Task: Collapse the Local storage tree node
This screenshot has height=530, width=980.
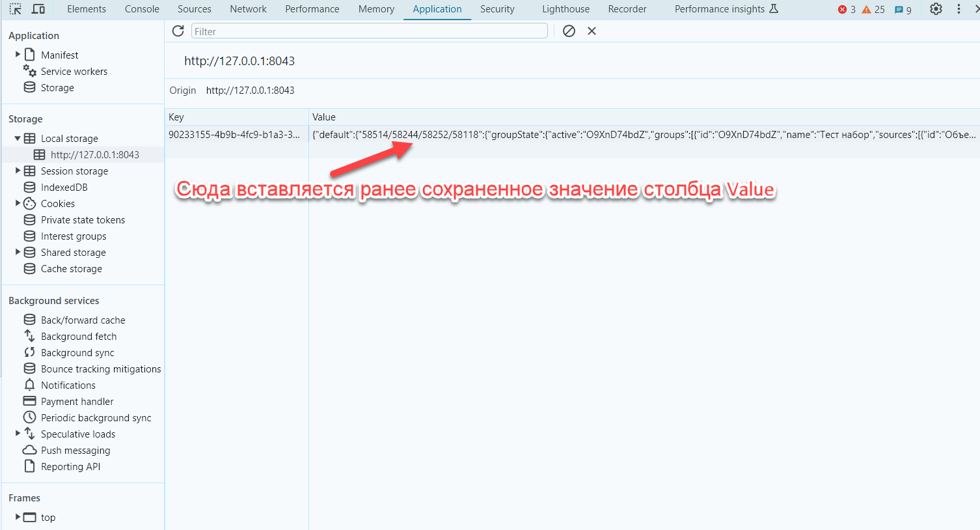Action: [x=18, y=139]
